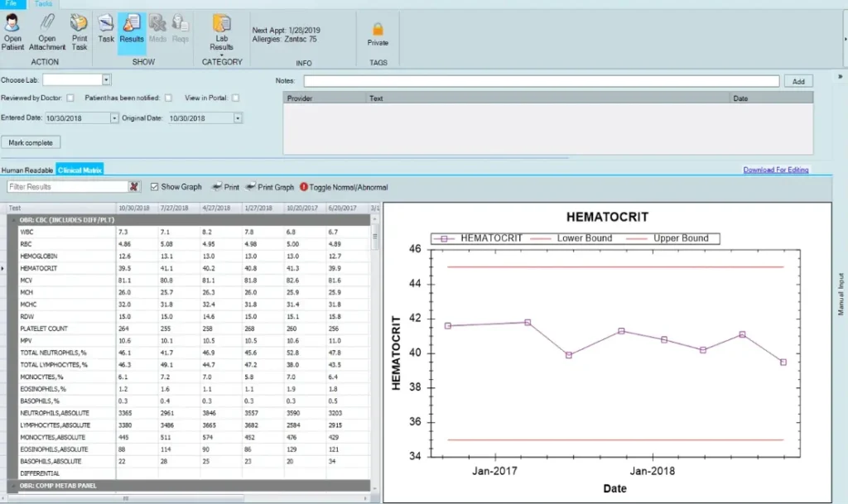Open the Download For Editing link

[775, 169]
